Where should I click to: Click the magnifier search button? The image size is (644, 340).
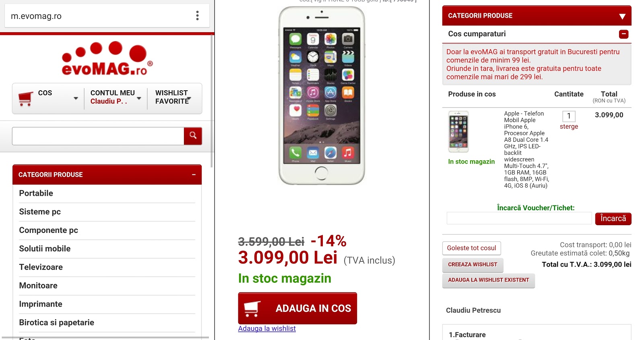click(193, 136)
